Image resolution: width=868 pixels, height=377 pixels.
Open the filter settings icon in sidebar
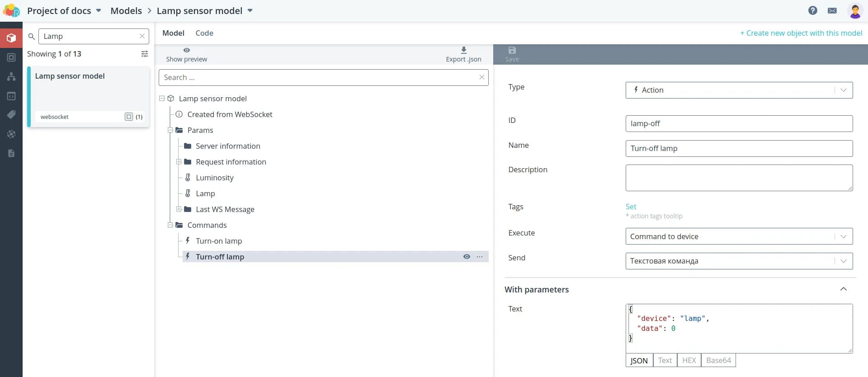pyautogui.click(x=145, y=54)
